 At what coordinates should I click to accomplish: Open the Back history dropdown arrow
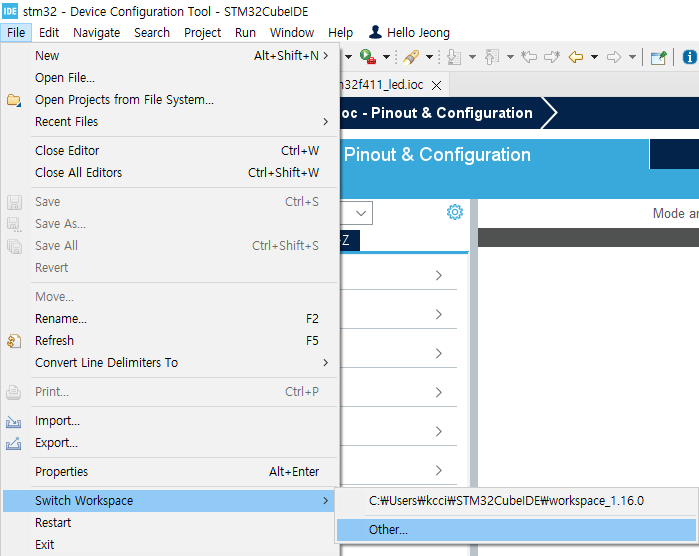594,57
